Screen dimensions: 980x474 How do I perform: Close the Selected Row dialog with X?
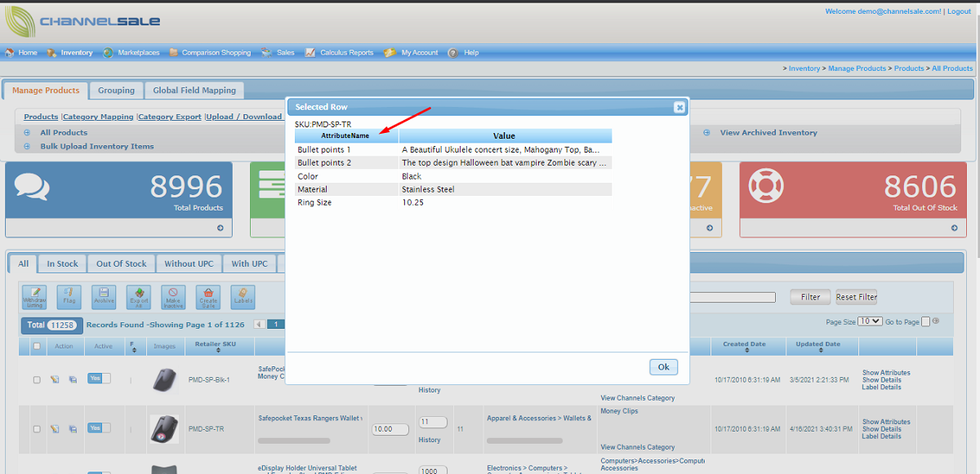(x=679, y=107)
